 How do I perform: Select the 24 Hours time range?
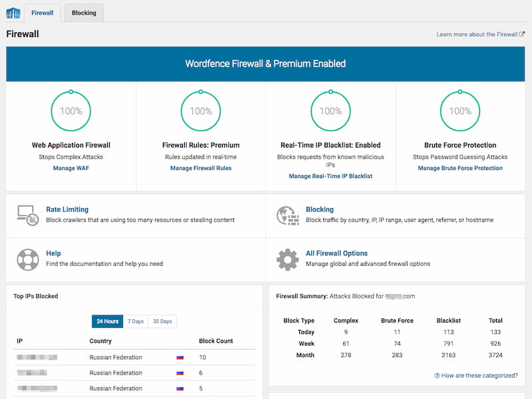(107, 321)
